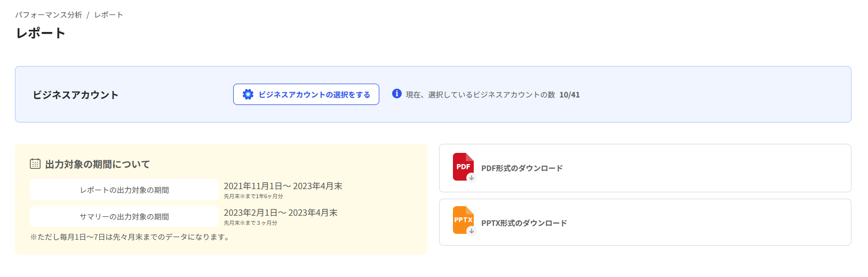Click the 出力対象の期間について heading
The height and width of the screenshot is (277, 868).
point(98,164)
